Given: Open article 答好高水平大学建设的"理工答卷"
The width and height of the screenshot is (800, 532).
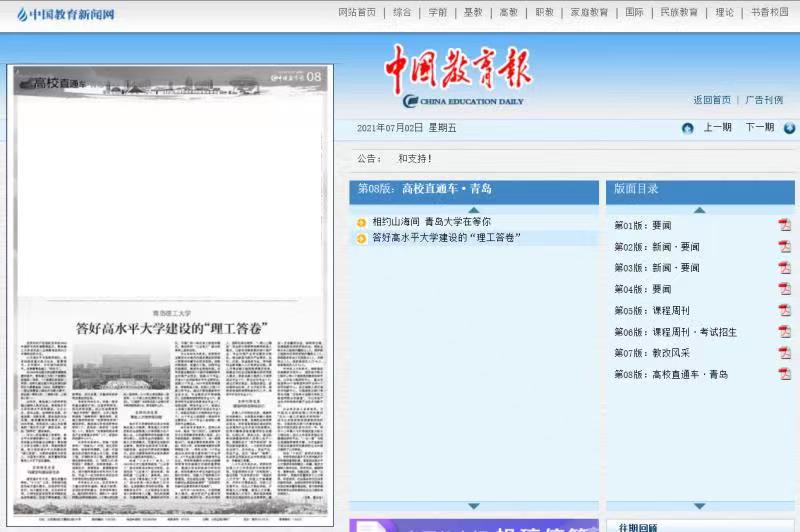Looking at the screenshot, I should tap(446, 238).
